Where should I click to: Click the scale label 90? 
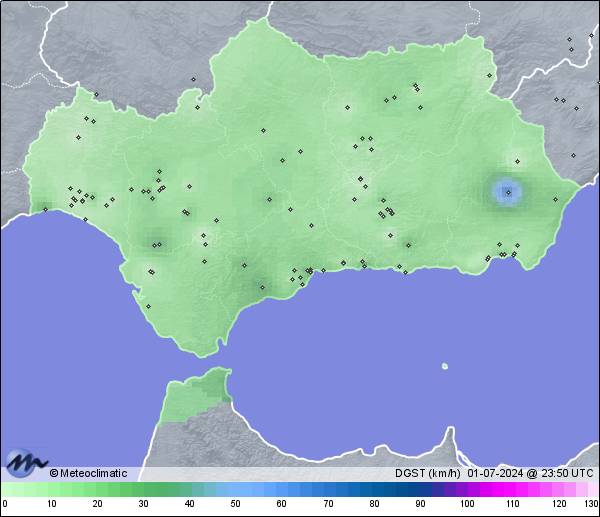coord(421,503)
